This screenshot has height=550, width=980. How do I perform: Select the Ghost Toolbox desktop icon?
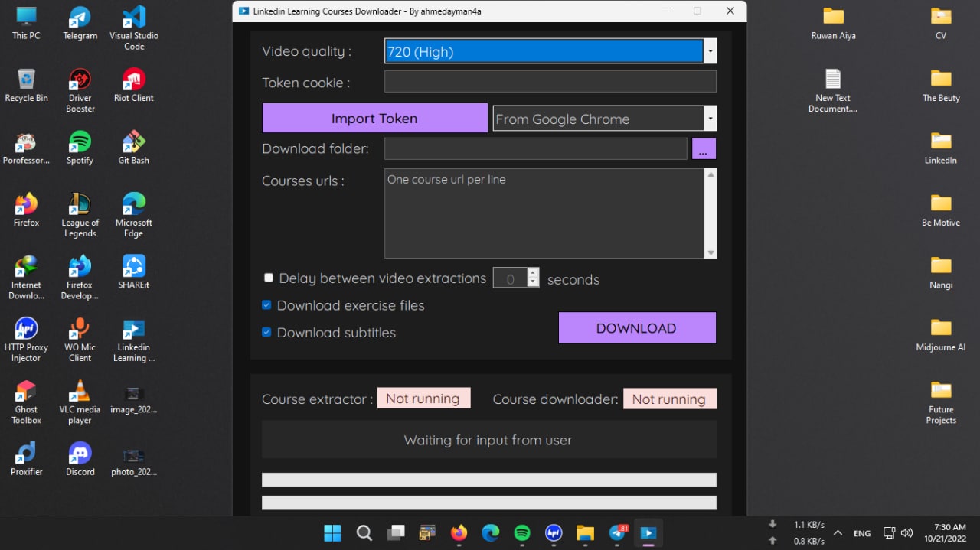(26, 402)
